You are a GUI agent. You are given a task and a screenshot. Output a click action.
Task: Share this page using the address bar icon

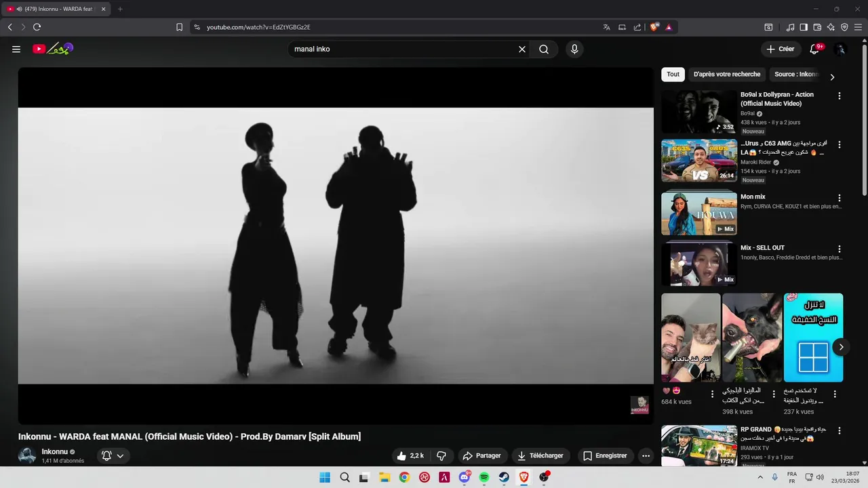[x=637, y=27]
